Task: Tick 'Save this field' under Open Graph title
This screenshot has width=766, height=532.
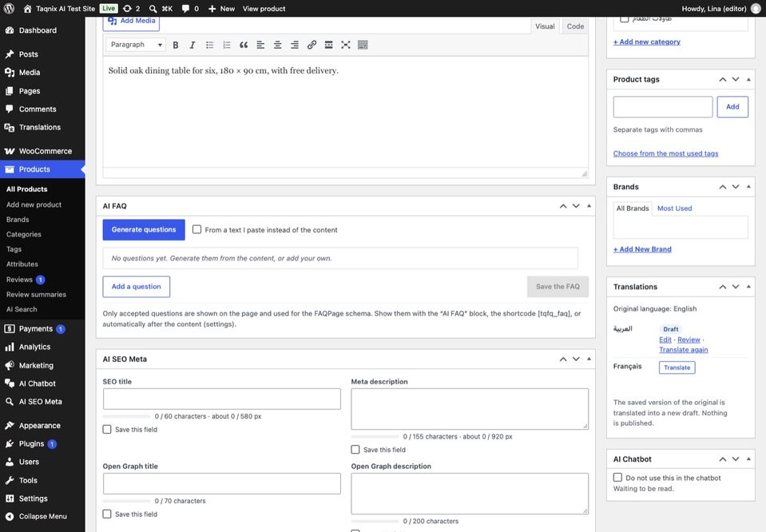Action: (x=107, y=514)
